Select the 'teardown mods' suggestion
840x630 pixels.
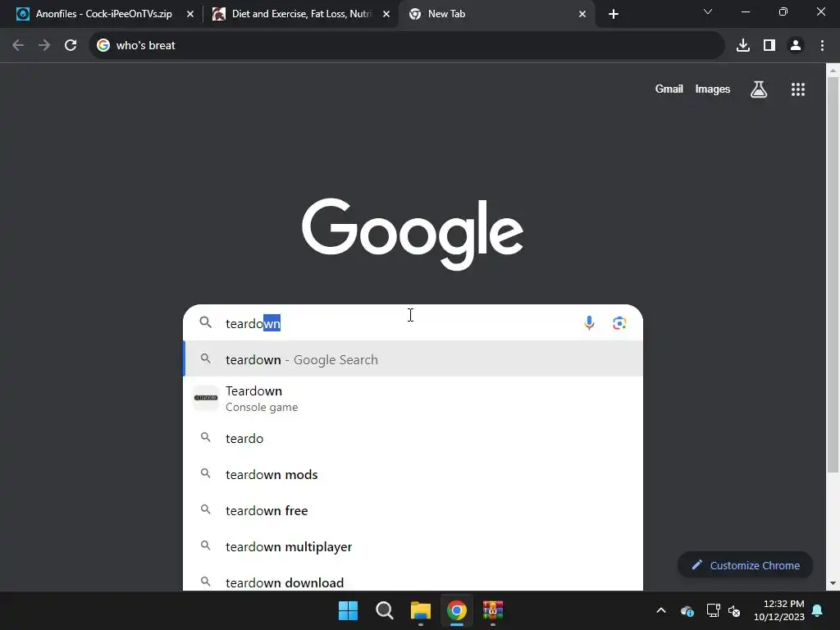coord(413,475)
